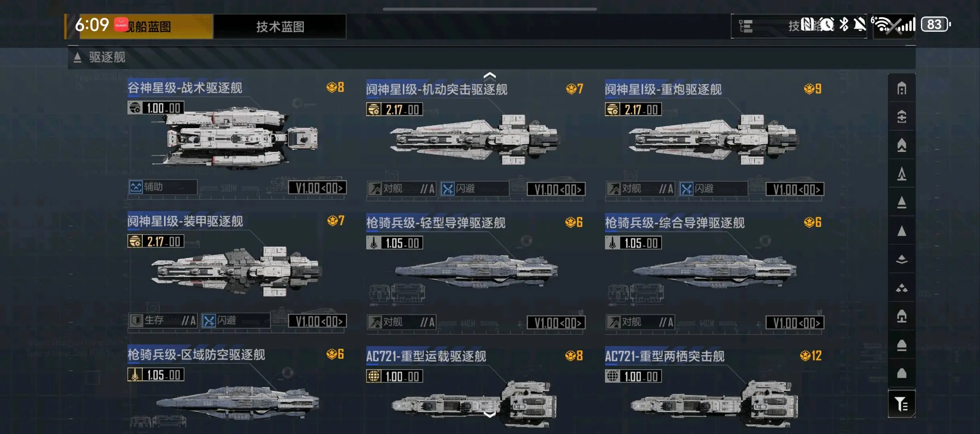Select the house-shaped icon with window in sidebar
Viewport: 980px width, 434px height.
(902, 88)
